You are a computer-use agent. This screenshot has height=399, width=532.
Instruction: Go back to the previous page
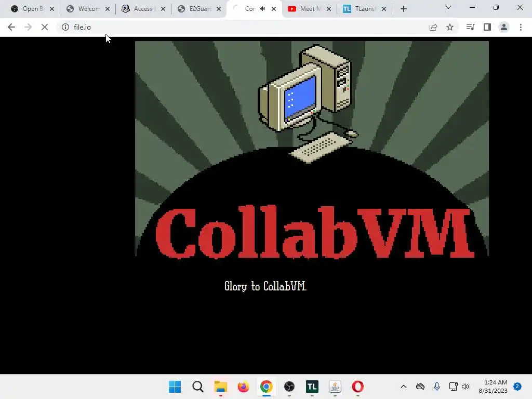point(11,27)
